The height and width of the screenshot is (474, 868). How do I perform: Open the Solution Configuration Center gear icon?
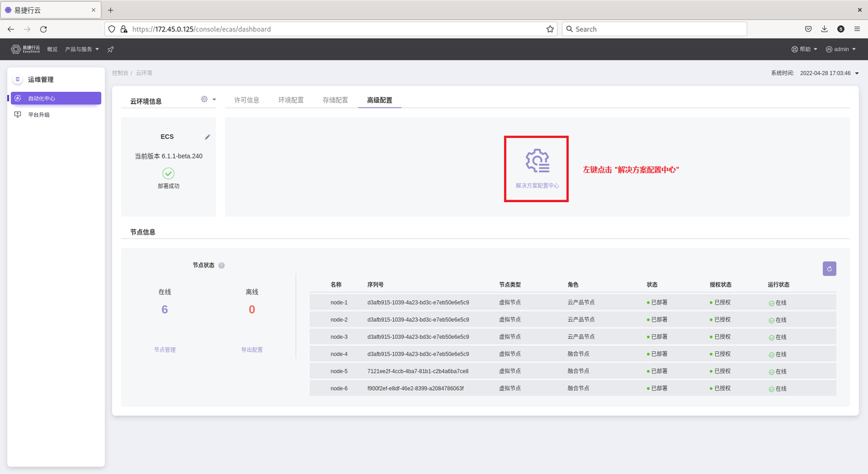click(537, 161)
